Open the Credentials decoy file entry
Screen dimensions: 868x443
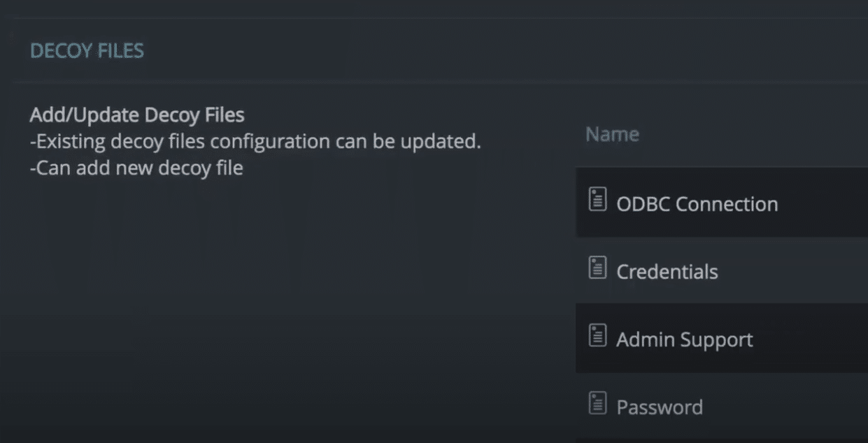(667, 272)
